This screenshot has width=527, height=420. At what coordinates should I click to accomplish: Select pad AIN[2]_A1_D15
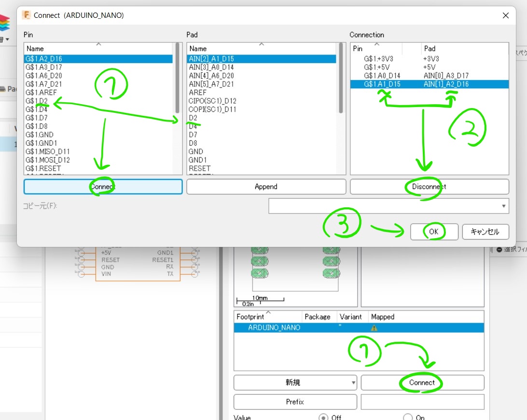262,59
